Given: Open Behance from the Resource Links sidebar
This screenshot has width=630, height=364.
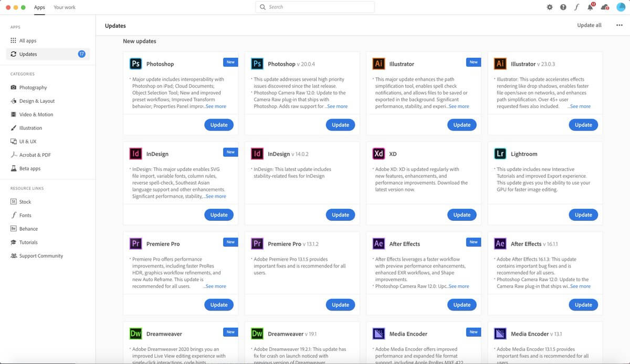Looking at the screenshot, I should click(x=29, y=229).
